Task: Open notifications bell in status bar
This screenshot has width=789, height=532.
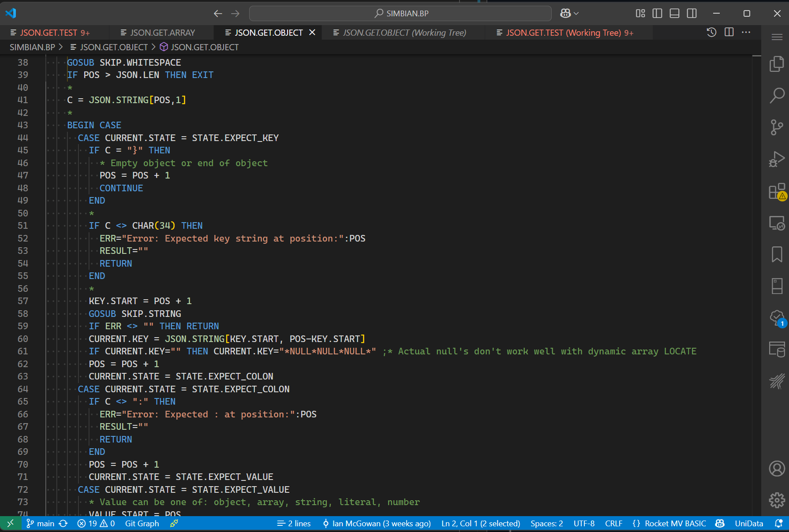Action: (778, 523)
